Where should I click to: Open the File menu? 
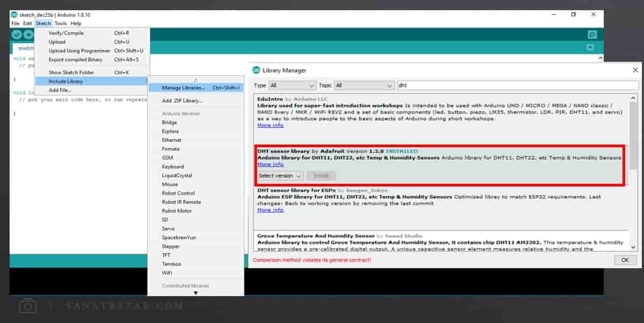tap(15, 24)
